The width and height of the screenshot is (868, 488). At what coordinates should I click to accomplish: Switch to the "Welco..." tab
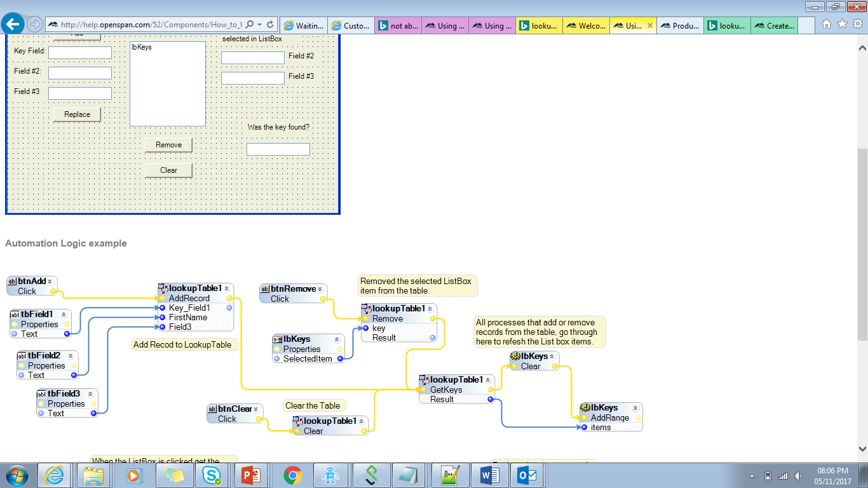click(x=586, y=25)
